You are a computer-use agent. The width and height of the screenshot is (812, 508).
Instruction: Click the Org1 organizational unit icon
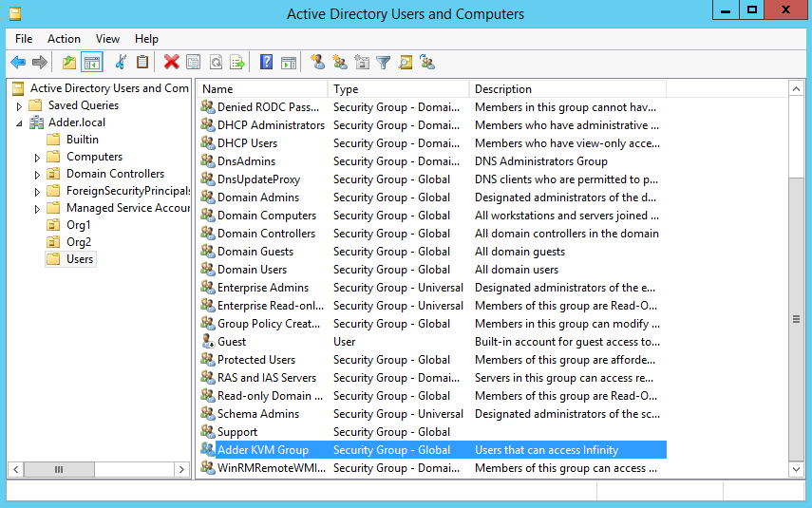click(x=53, y=225)
